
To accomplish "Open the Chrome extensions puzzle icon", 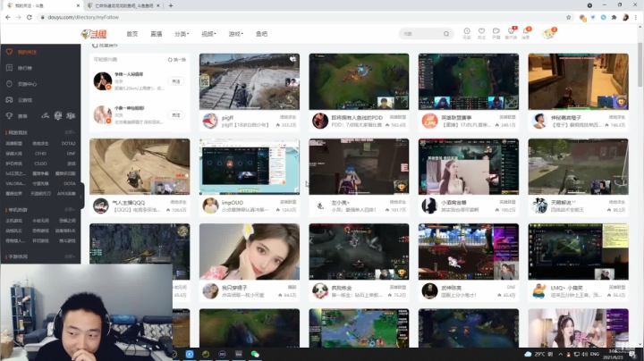I will [614, 17].
